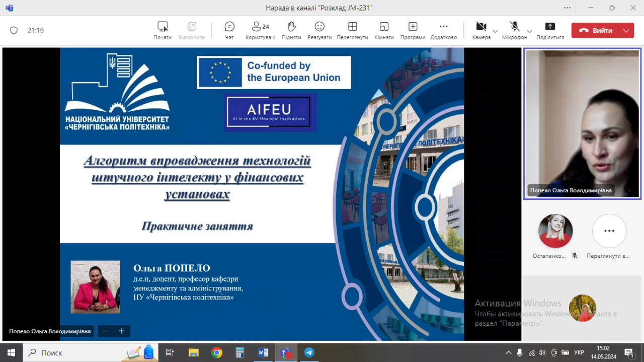The image size is (644, 362).
Task: Show the participants list (Користувачі)
Action: click(260, 30)
